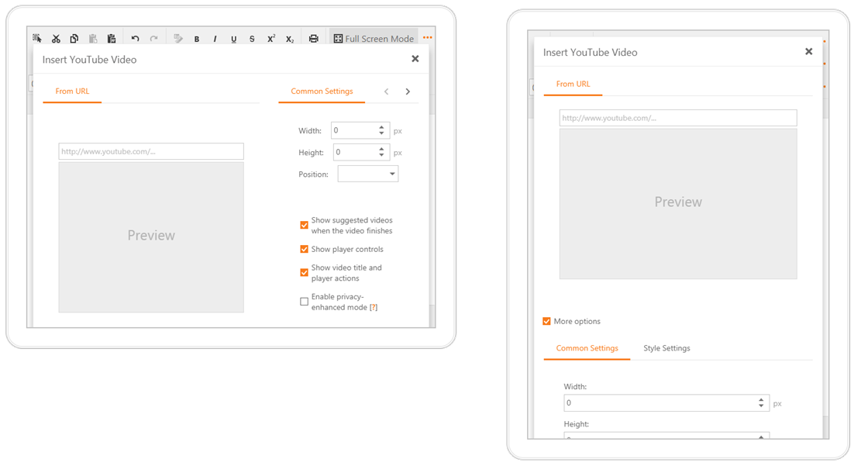Toggle Strikethrough formatting
This screenshot has width=868, height=473.
click(x=252, y=40)
